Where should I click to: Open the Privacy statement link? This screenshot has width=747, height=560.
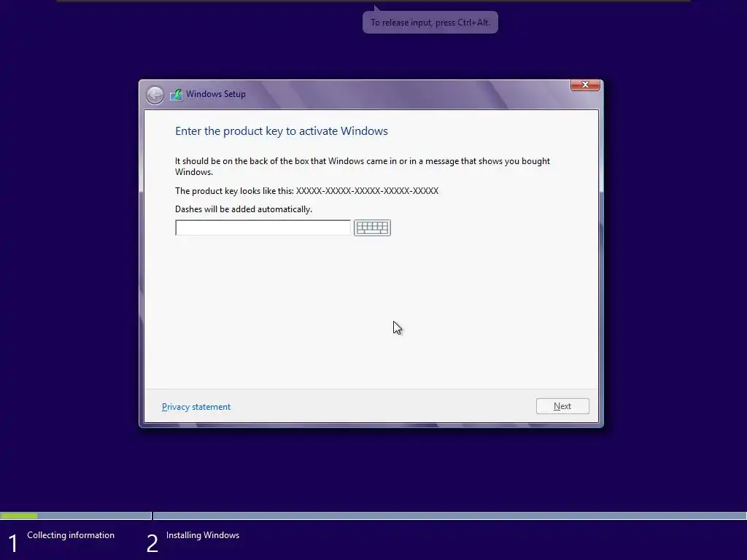[x=196, y=407]
